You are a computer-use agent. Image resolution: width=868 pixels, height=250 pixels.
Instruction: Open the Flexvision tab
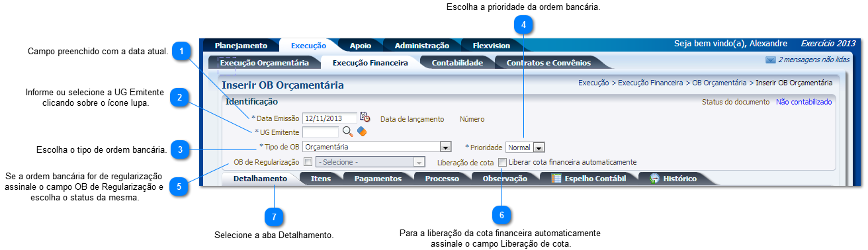point(492,46)
